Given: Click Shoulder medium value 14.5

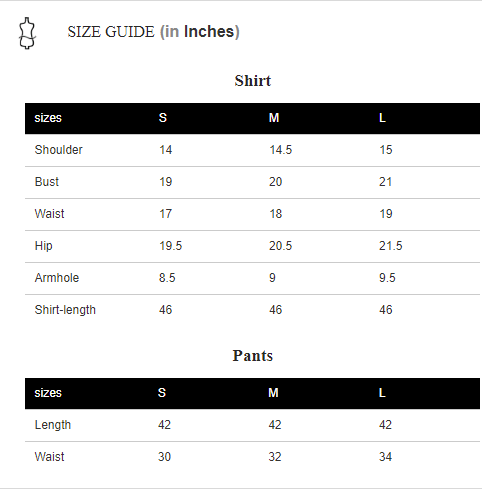Looking at the screenshot, I should point(280,150).
